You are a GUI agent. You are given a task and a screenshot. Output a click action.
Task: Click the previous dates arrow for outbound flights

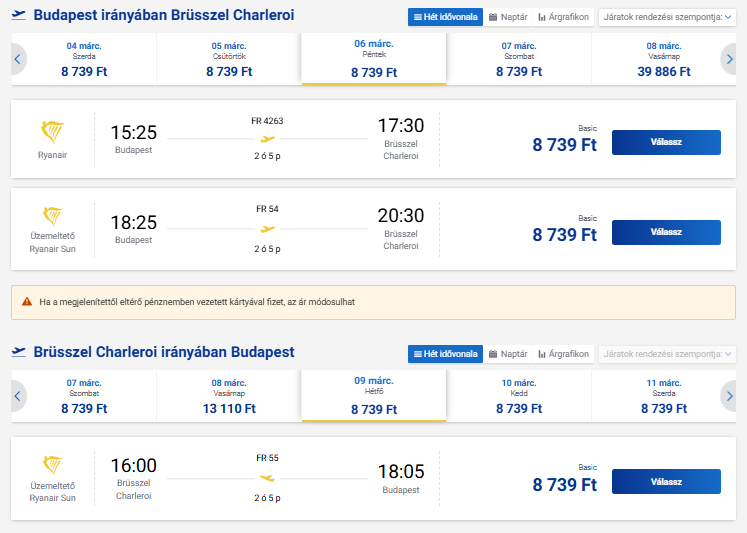tap(18, 59)
